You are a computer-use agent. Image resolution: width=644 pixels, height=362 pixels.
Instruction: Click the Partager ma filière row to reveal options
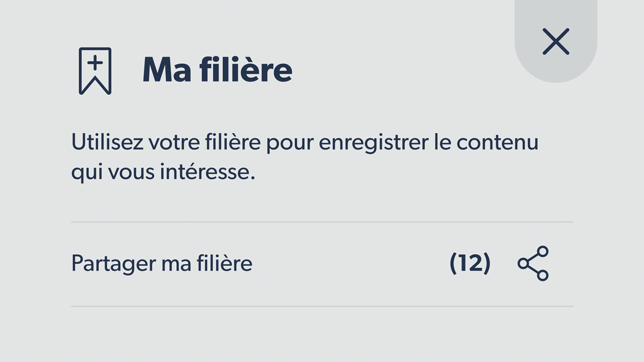click(161, 264)
